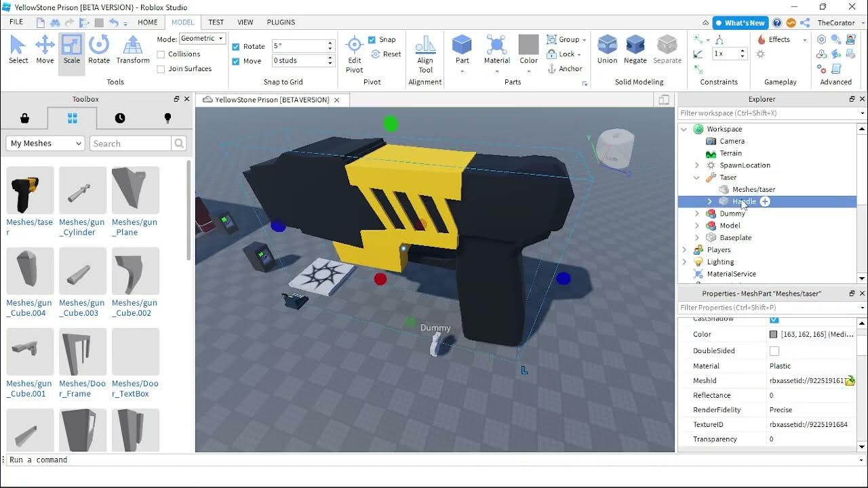
Task: Switch to the HOME ribbon tab
Action: click(148, 22)
